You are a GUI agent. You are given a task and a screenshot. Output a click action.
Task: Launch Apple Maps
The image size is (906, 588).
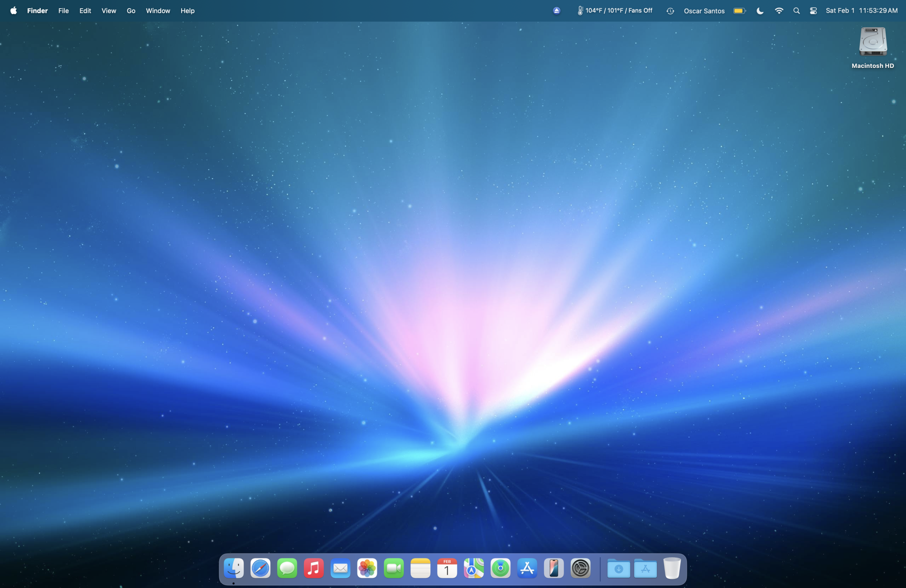pyautogui.click(x=473, y=568)
